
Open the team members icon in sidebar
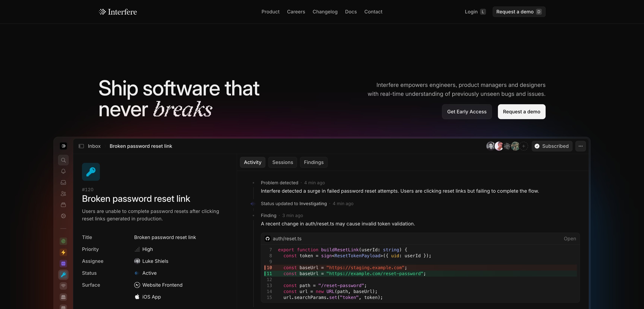(x=64, y=194)
